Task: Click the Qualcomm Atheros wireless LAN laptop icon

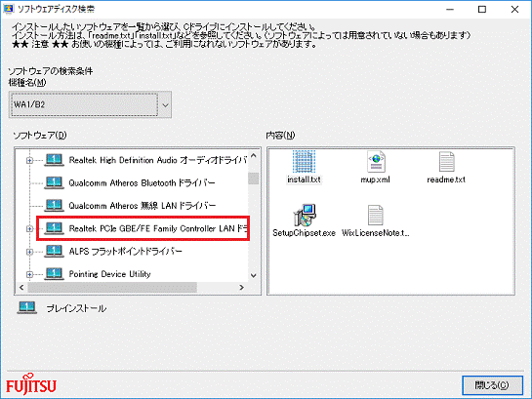Action: click(54, 206)
